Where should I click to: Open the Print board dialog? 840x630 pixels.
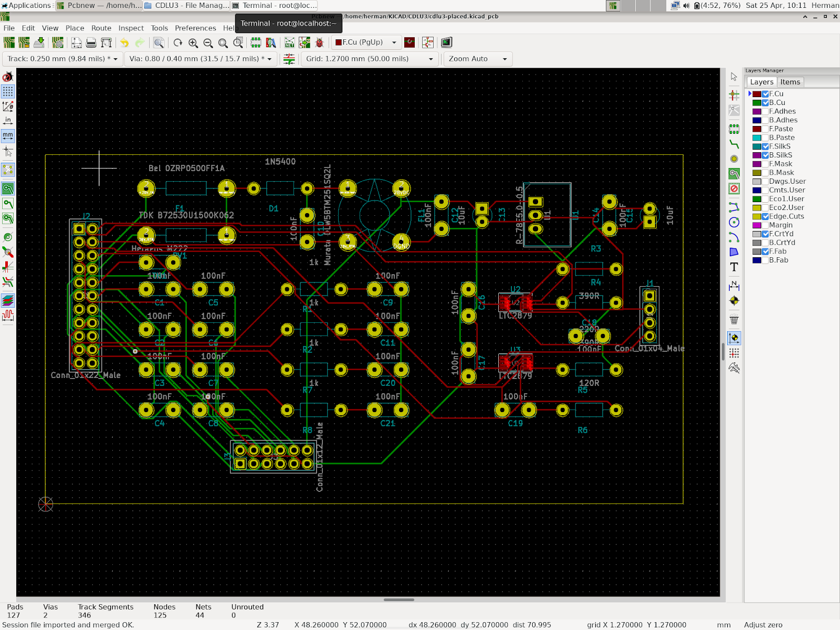(x=90, y=42)
